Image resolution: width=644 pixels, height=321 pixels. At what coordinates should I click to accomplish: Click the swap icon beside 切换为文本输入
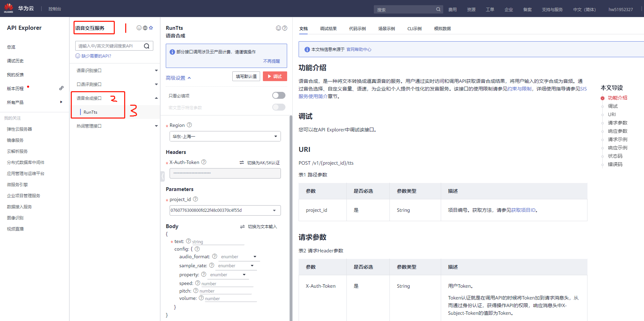click(x=242, y=227)
